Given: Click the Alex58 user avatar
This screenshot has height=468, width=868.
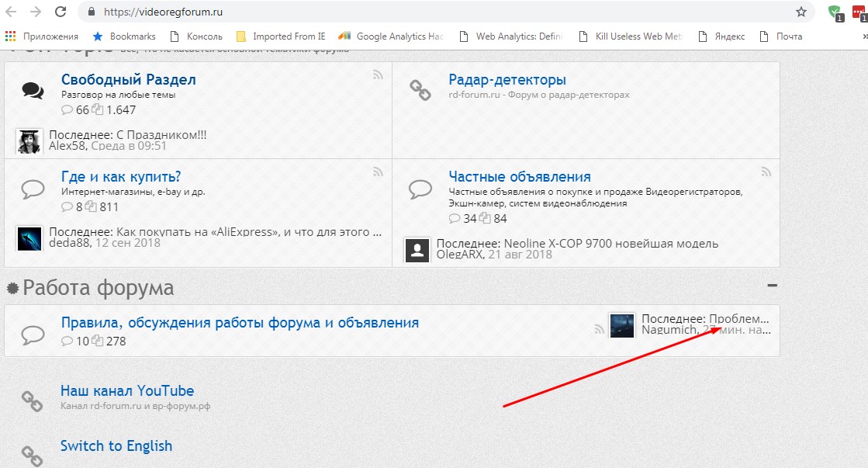Looking at the screenshot, I should 29,141.
